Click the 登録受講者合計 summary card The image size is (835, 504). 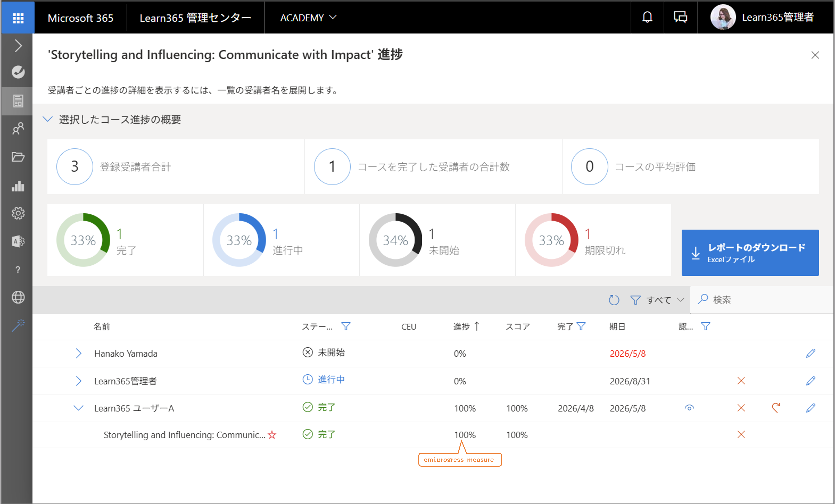coord(176,167)
